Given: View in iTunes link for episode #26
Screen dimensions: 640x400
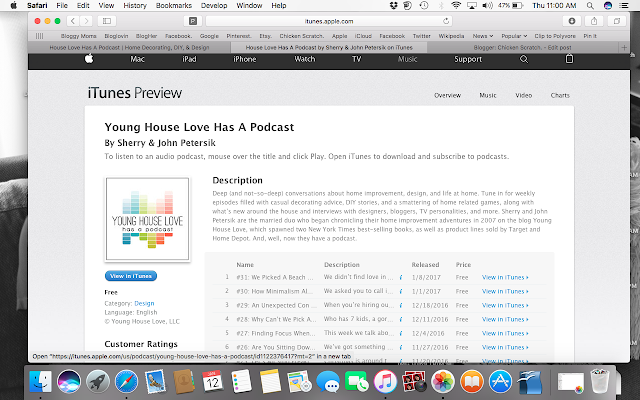Looking at the screenshot, I should [505, 347].
